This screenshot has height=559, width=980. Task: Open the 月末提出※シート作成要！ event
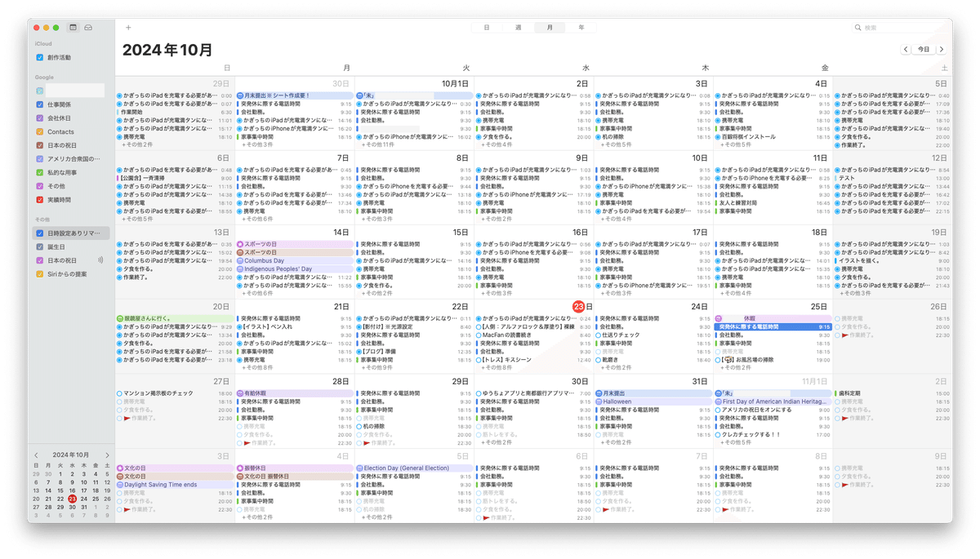pyautogui.click(x=294, y=95)
